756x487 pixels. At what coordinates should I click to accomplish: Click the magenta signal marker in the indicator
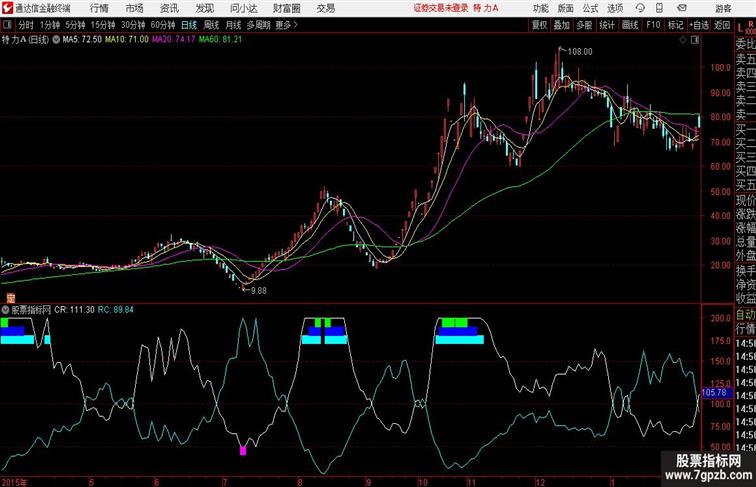pos(243,450)
